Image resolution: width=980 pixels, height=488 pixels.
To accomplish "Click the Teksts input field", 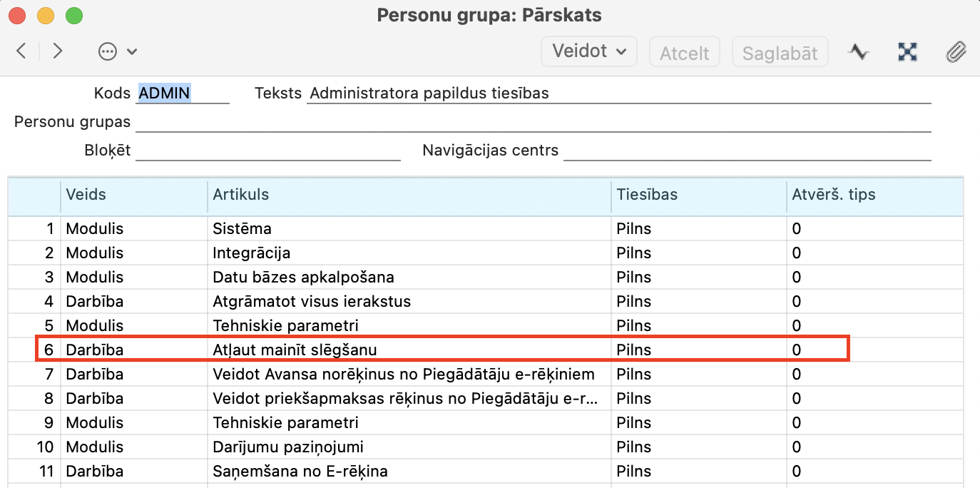I will [x=618, y=93].
